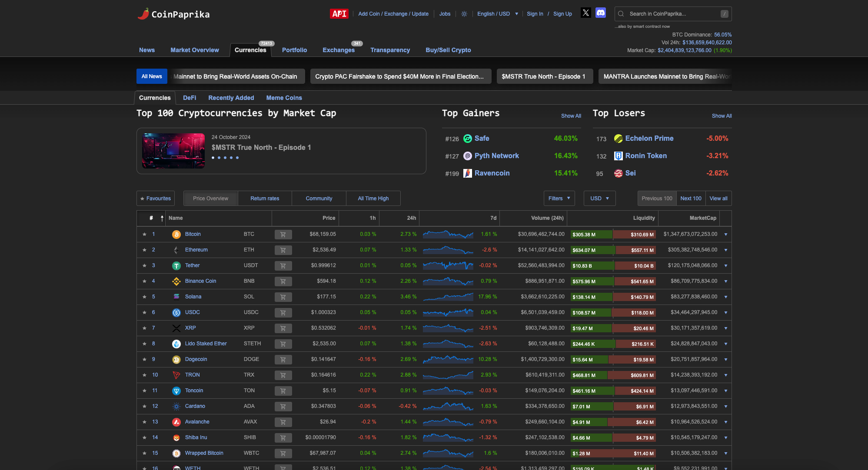Viewport: 868px width, 470px height.
Task: Click the X (Twitter) icon
Action: click(x=585, y=13)
